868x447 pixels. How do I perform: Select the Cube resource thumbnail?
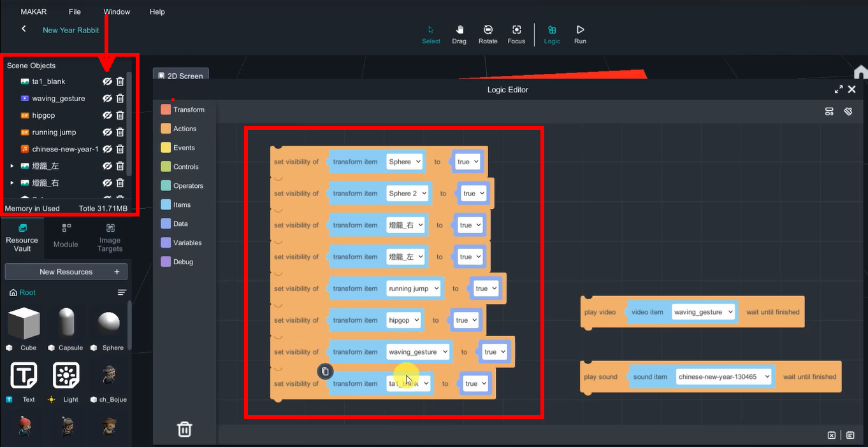pyautogui.click(x=24, y=323)
